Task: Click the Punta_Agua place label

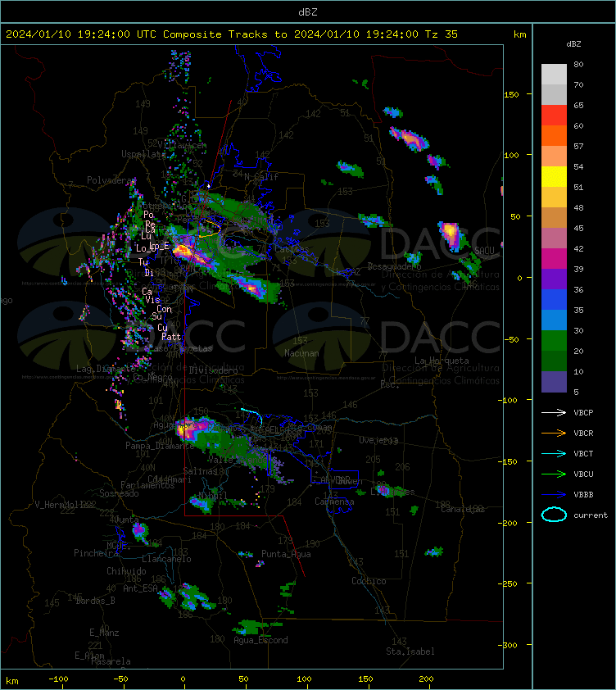Action: (286, 554)
